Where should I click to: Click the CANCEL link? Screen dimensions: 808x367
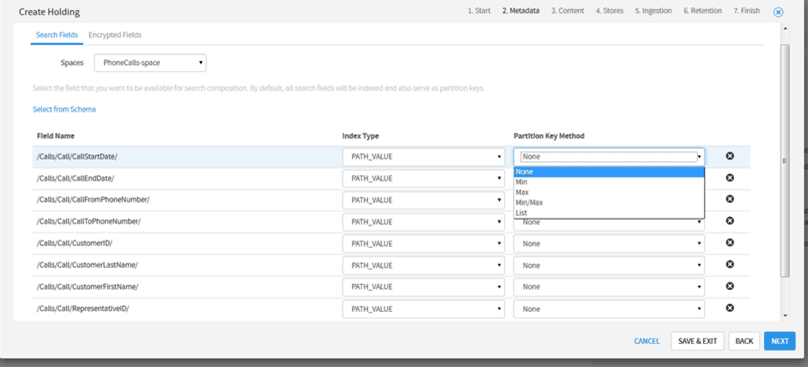647,341
